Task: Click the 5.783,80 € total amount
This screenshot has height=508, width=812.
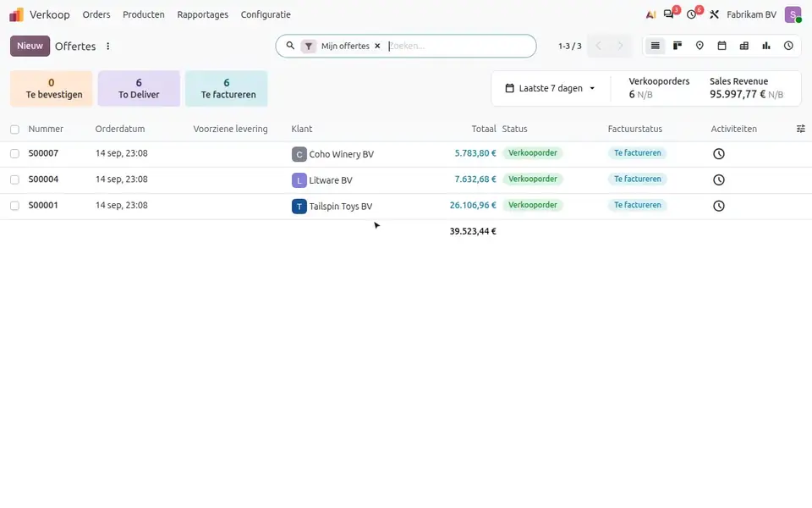Action: point(475,153)
